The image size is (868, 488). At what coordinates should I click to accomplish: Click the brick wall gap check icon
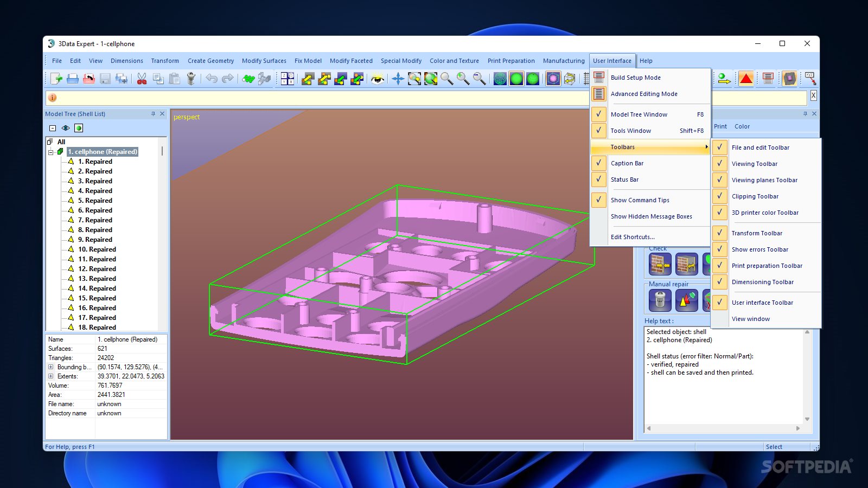click(687, 265)
